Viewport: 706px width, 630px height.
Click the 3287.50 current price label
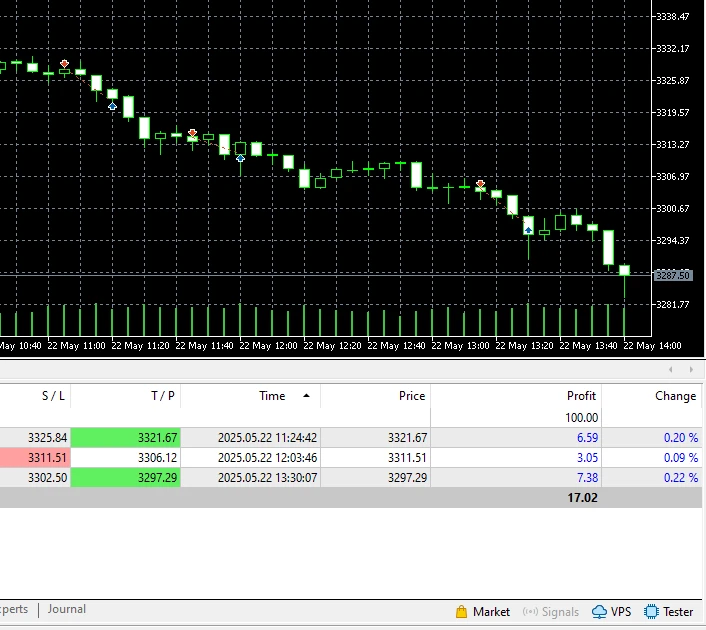pos(672,275)
